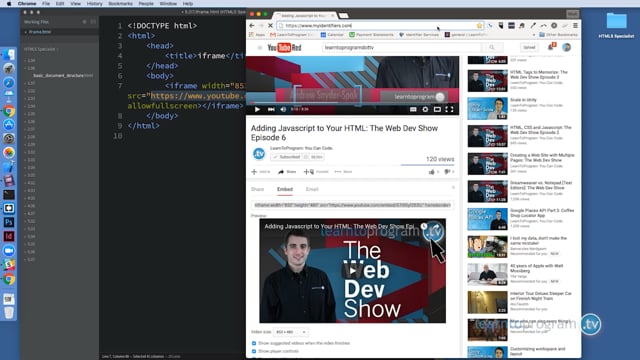Click the YouTube search field

pos(402,48)
